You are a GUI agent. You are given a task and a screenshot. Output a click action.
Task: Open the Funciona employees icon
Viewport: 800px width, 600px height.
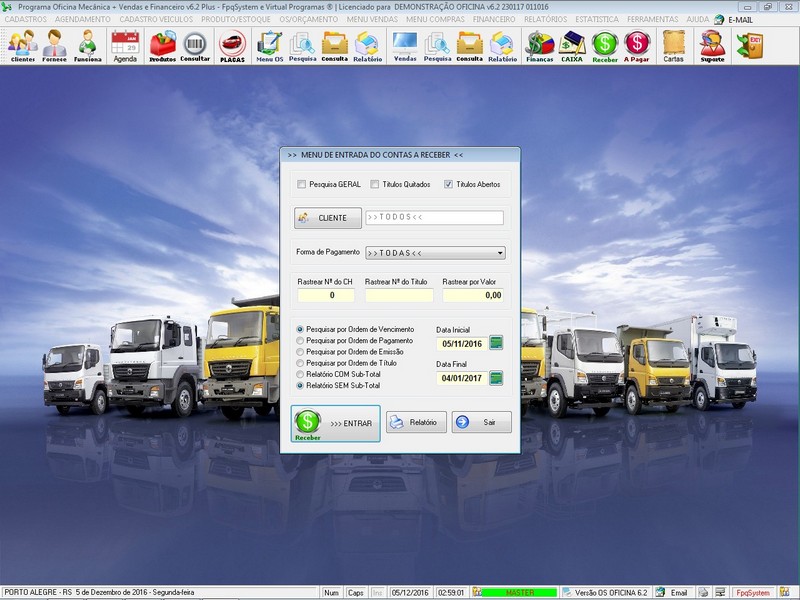point(87,46)
